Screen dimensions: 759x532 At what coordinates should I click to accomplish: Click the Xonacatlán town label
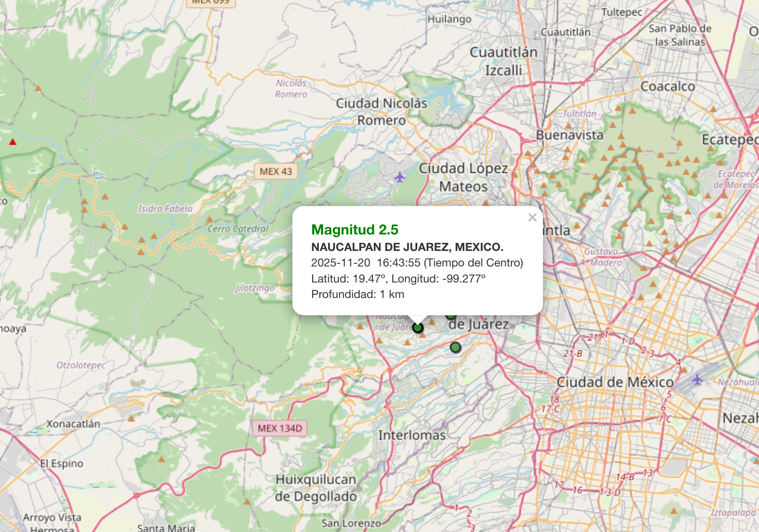pyautogui.click(x=73, y=424)
